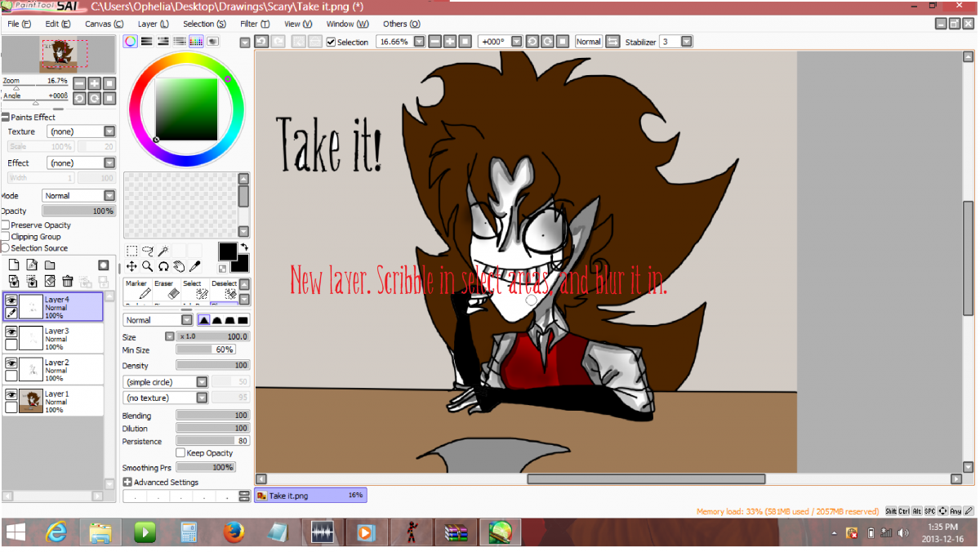Uncheck the Selection checkbox in toolbar

click(331, 42)
